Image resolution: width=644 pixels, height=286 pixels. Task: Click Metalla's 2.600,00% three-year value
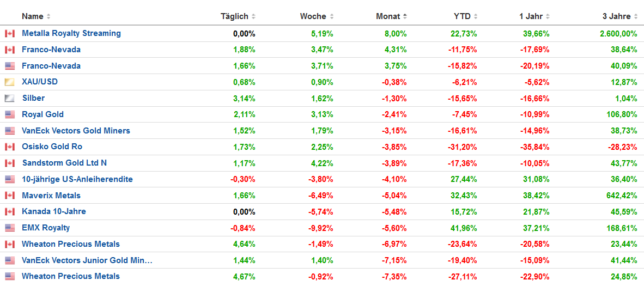coord(618,34)
